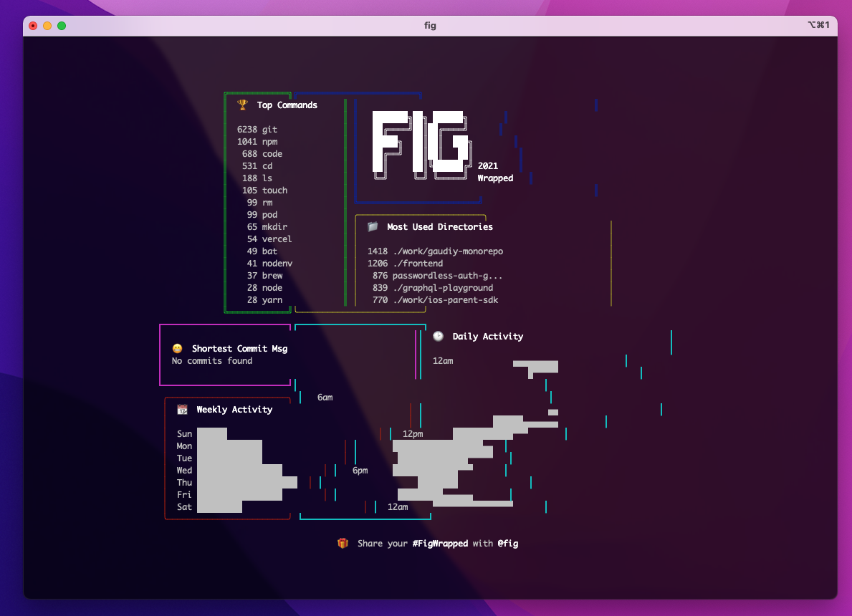The image size is (852, 616).
Task: Click the @fig mention
Action: (507, 543)
